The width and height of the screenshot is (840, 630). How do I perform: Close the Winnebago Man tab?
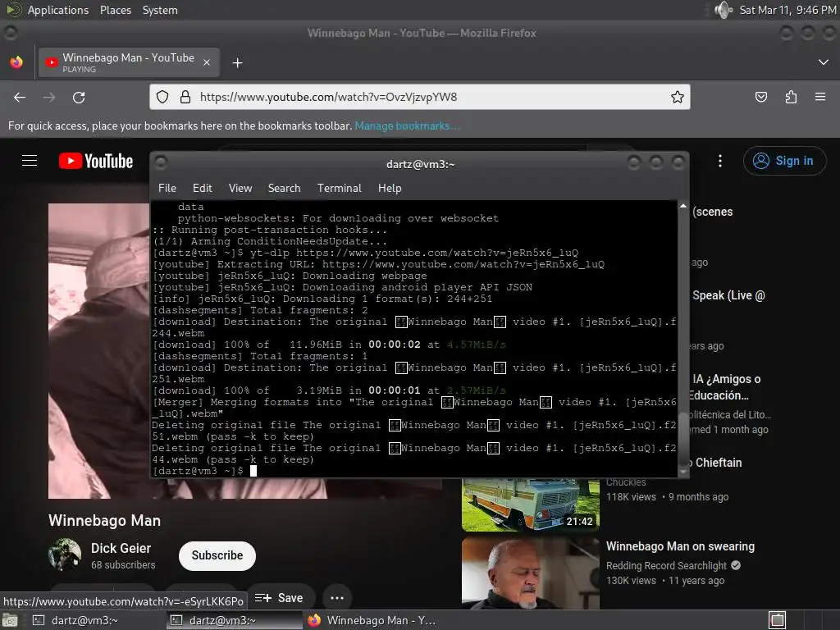pyautogui.click(x=207, y=62)
